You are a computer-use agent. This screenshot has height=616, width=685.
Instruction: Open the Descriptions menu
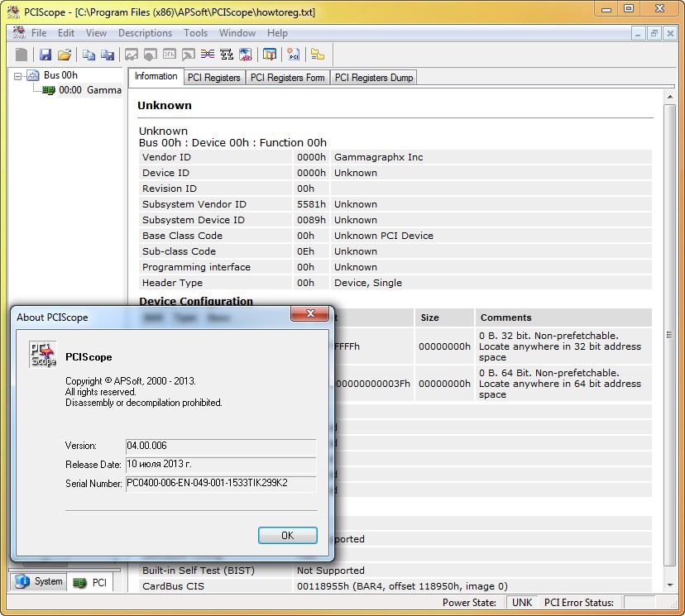pyautogui.click(x=145, y=33)
